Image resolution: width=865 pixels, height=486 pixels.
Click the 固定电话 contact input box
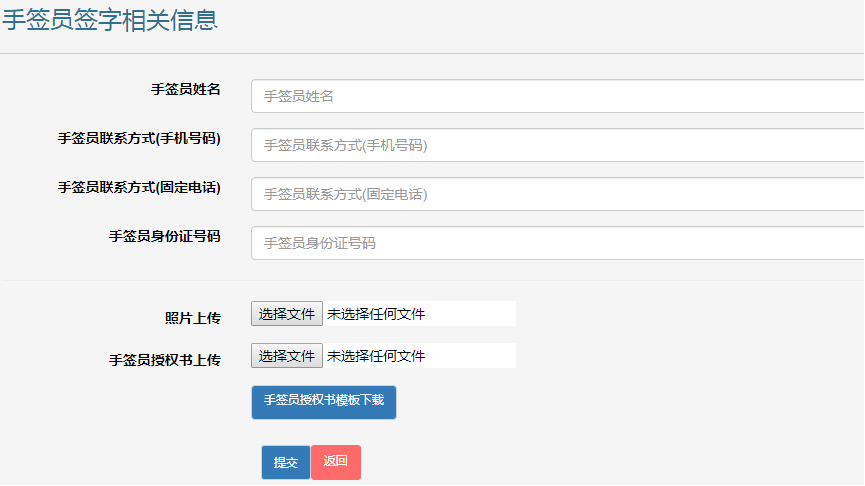(x=556, y=194)
